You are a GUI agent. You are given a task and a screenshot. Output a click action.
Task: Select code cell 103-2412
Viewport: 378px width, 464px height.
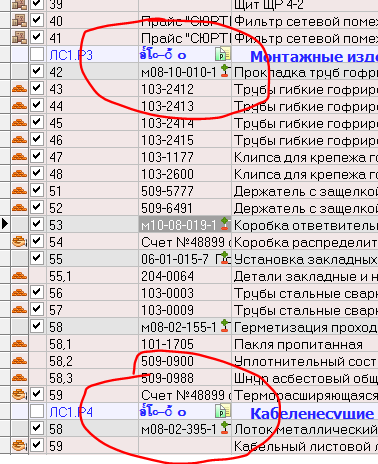[x=185, y=89]
